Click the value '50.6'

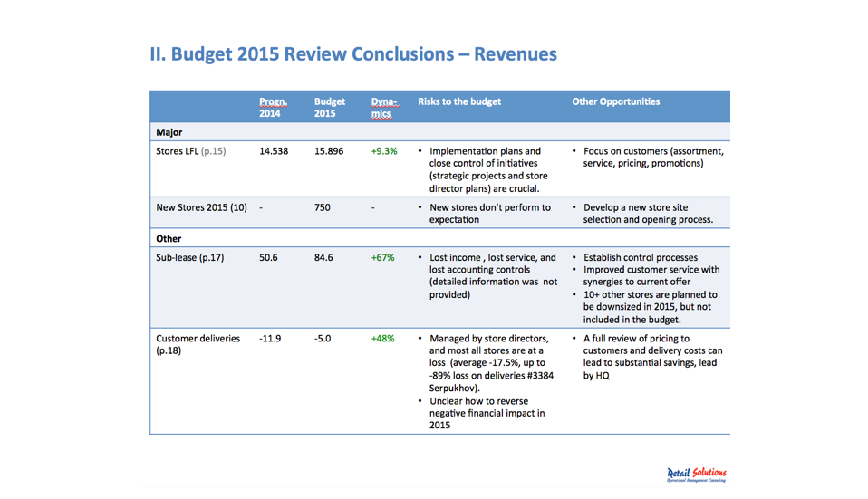pyautogui.click(x=268, y=257)
